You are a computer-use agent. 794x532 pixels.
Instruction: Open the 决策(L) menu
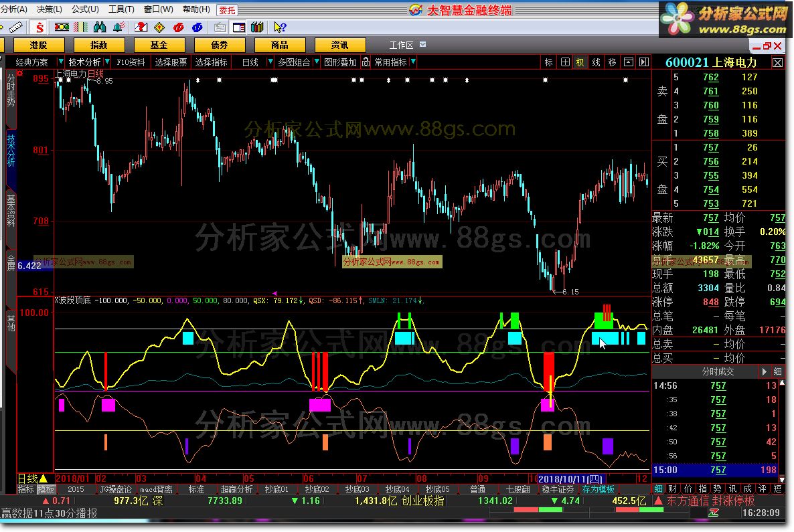[x=49, y=9]
